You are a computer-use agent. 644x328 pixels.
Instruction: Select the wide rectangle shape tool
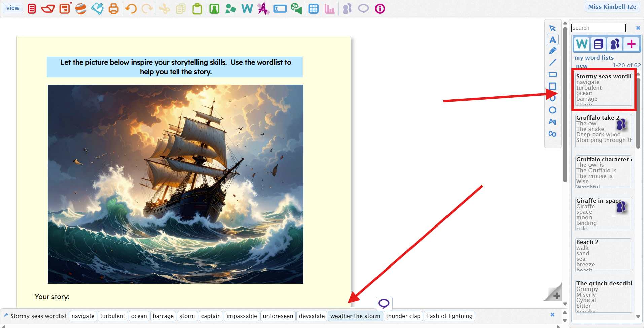[552, 74]
